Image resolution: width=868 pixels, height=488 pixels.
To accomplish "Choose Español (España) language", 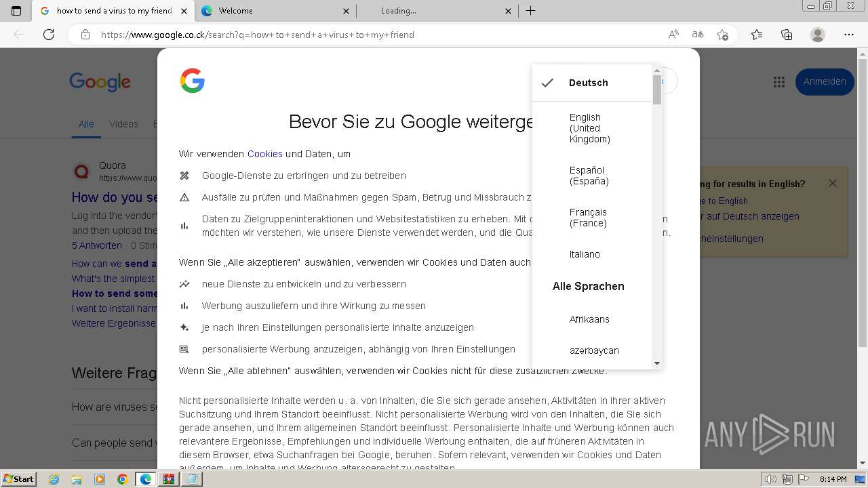I will 592,176.
